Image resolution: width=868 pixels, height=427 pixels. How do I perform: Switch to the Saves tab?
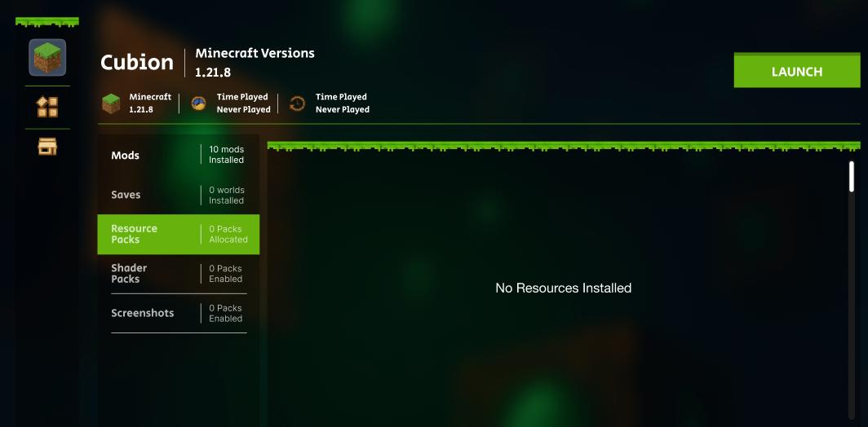click(178, 195)
